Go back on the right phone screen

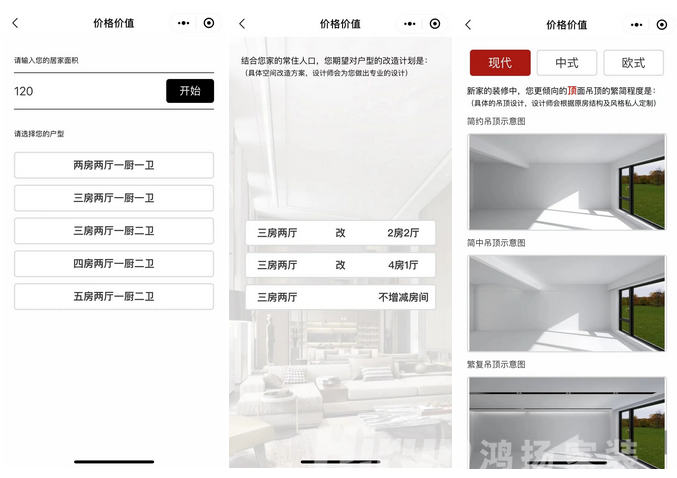468,25
